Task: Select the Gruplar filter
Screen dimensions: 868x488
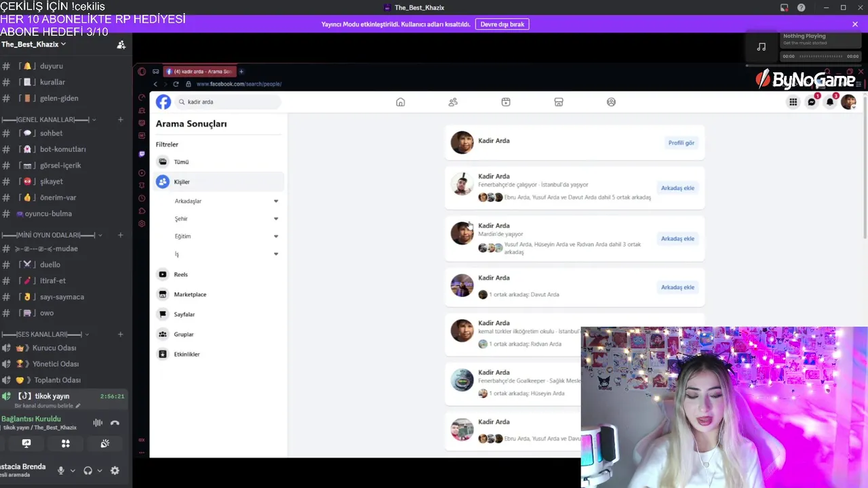Action: click(x=219, y=334)
